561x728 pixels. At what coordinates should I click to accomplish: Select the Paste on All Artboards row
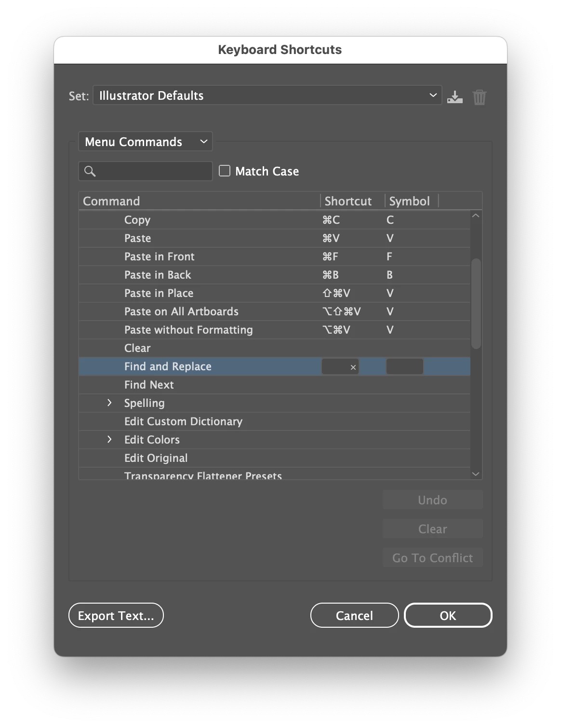point(274,311)
